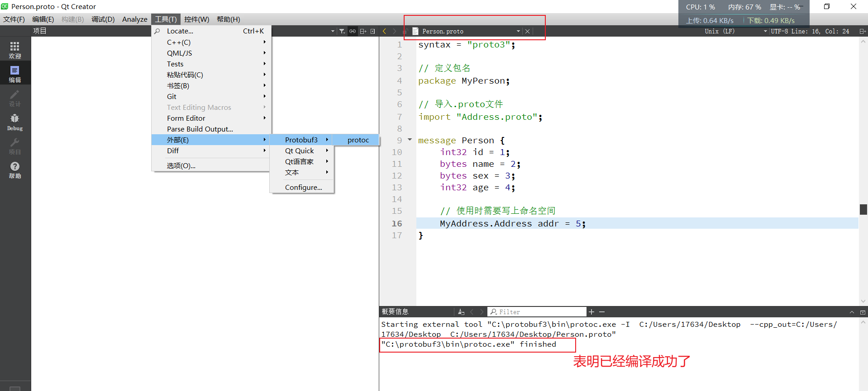
Task: Expand the Tests submenu
Action: [211, 64]
